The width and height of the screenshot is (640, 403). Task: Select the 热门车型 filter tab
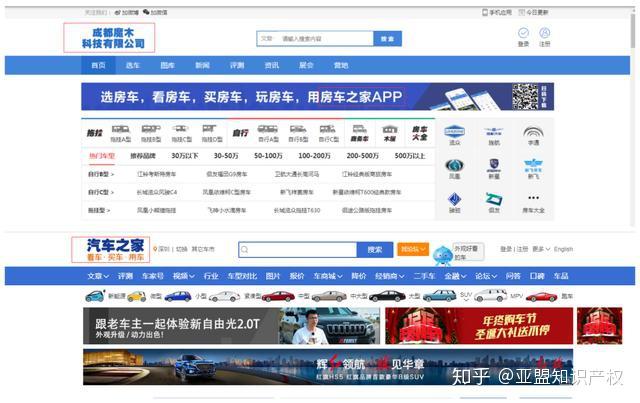click(x=102, y=156)
